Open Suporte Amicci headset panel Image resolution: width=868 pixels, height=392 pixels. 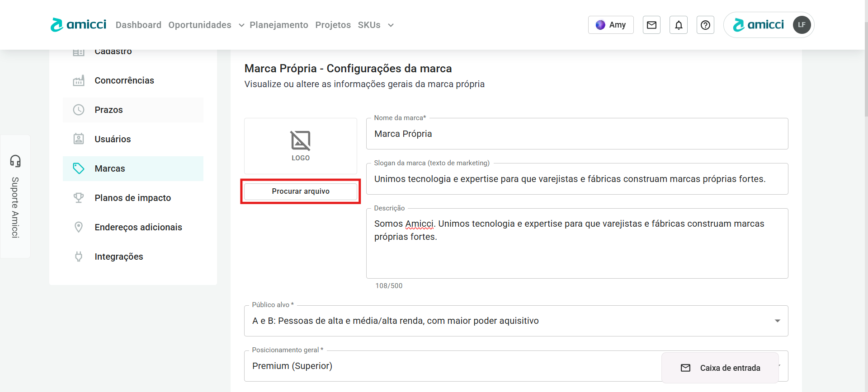[x=15, y=196]
